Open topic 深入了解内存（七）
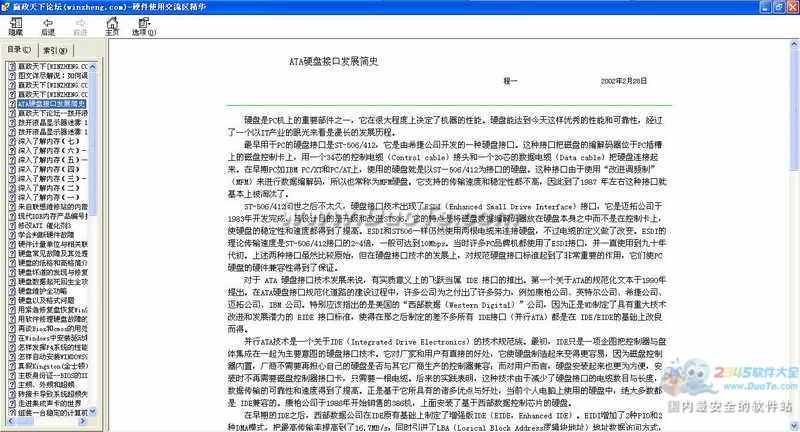Image resolution: width=800 pixels, height=432 pixels. pos(49,141)
